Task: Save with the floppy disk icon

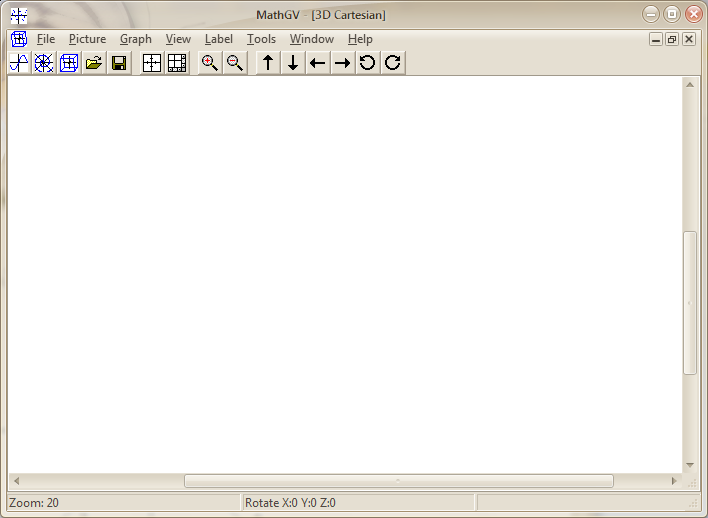Action: pyautogui.click(x=119, y=63)
